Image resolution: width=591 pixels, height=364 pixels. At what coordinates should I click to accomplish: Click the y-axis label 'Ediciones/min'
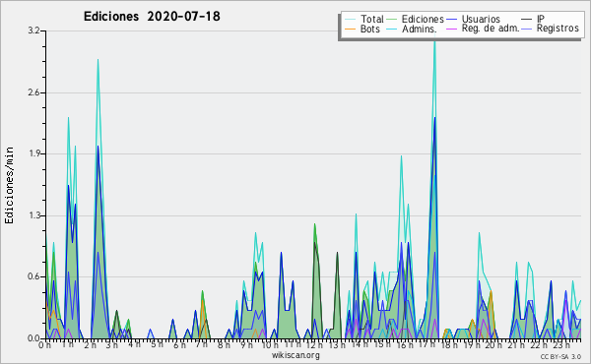coord(9,185)
